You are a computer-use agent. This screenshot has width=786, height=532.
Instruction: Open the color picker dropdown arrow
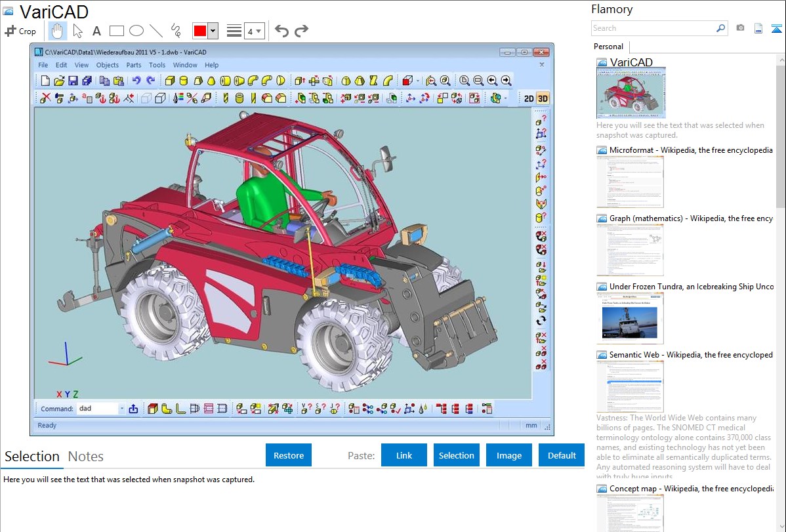(x=213, y=31)
